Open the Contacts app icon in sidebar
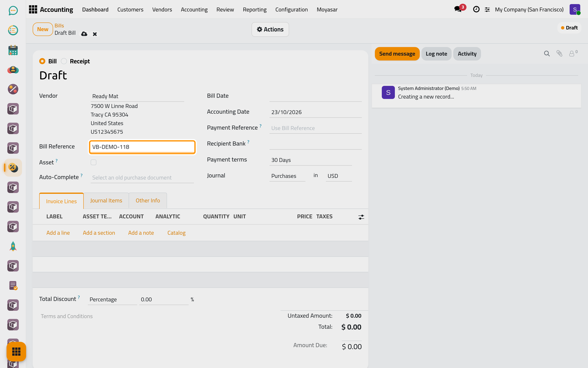Screen dimensions: 588x368 (x=13, y=70)
